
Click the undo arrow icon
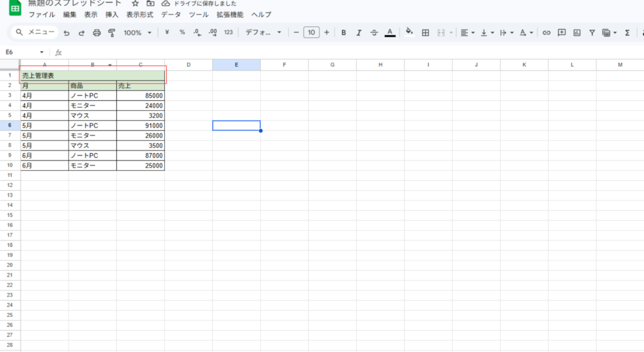(66, 33)
